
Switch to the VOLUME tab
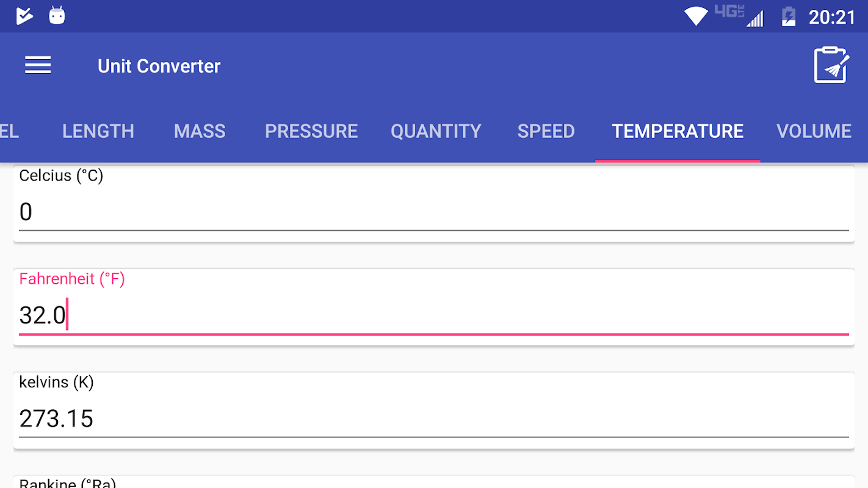[814, 131]
